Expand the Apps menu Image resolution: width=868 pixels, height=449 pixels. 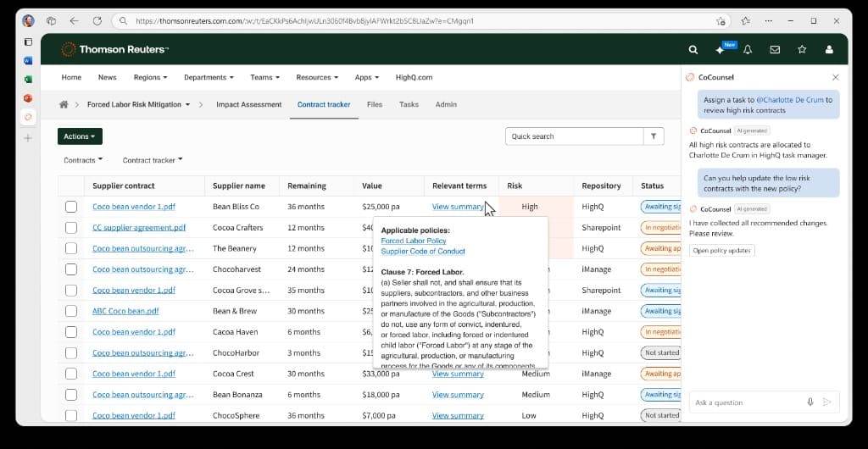366,77
